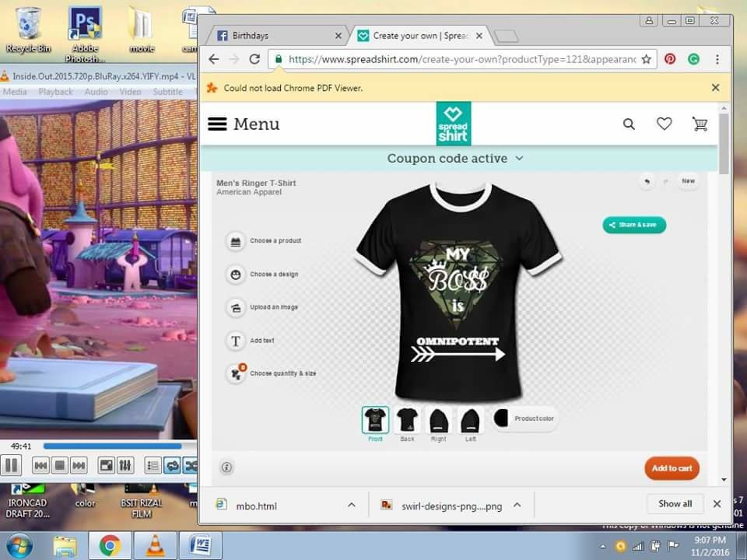Screen dimensions: 747x560
Task: Click Share & save button
Action: [634, 225]
